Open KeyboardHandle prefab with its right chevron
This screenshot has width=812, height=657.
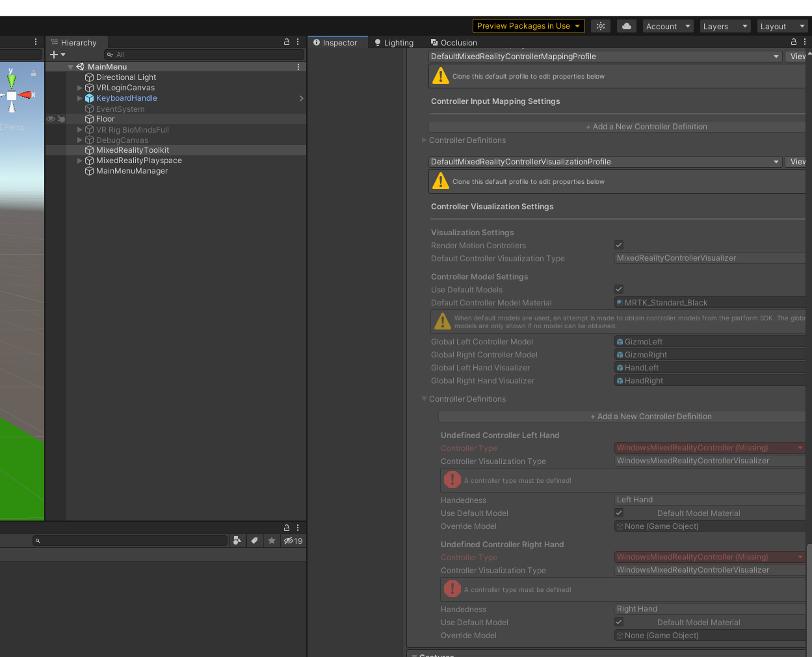301,98
